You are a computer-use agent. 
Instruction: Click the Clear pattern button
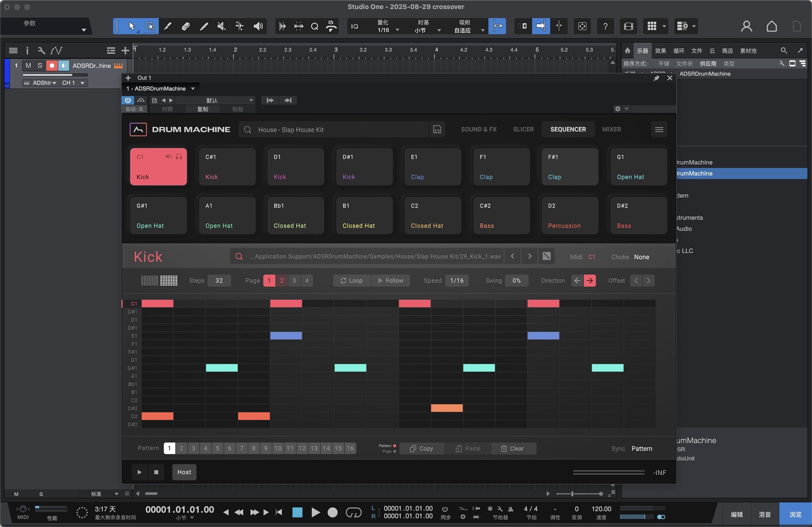click(513, 449)
